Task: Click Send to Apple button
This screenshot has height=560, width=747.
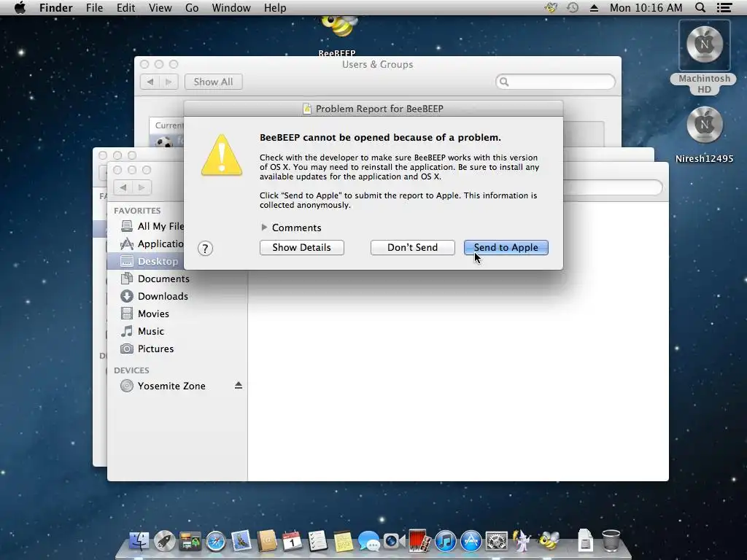Action: 506,248
